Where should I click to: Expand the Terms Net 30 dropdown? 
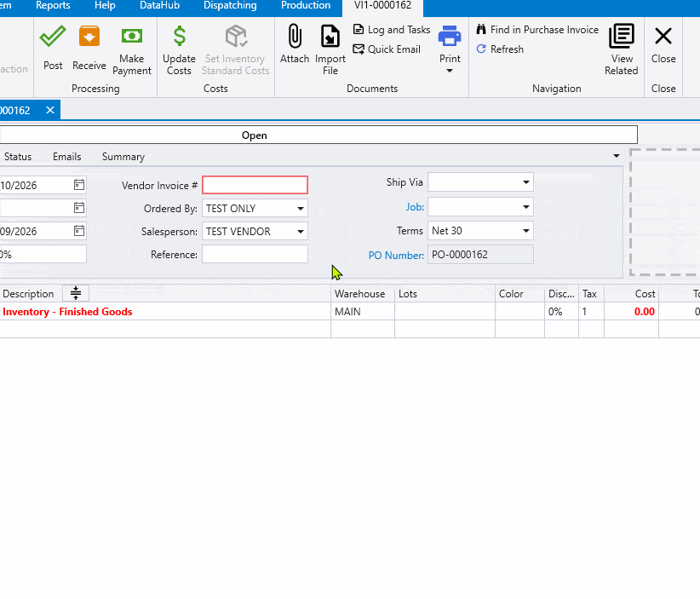(x=526, y=231)
